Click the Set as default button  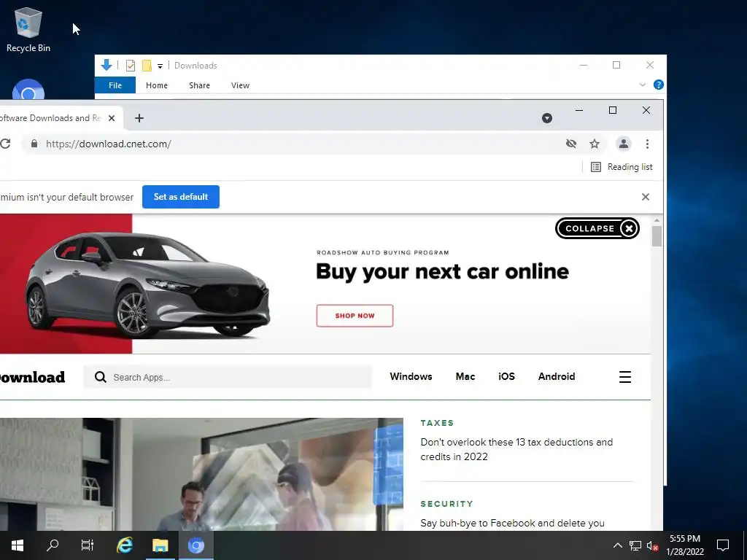point(181,197)
